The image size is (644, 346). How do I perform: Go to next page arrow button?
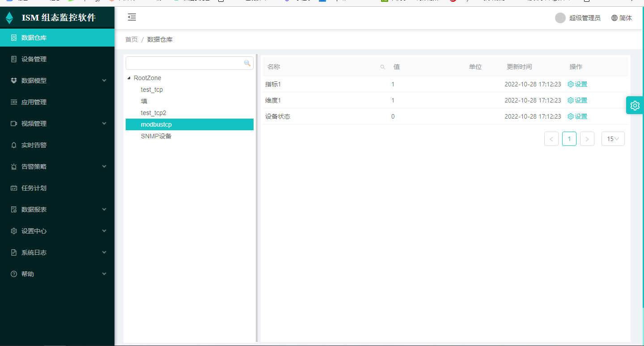click(587, 139)
